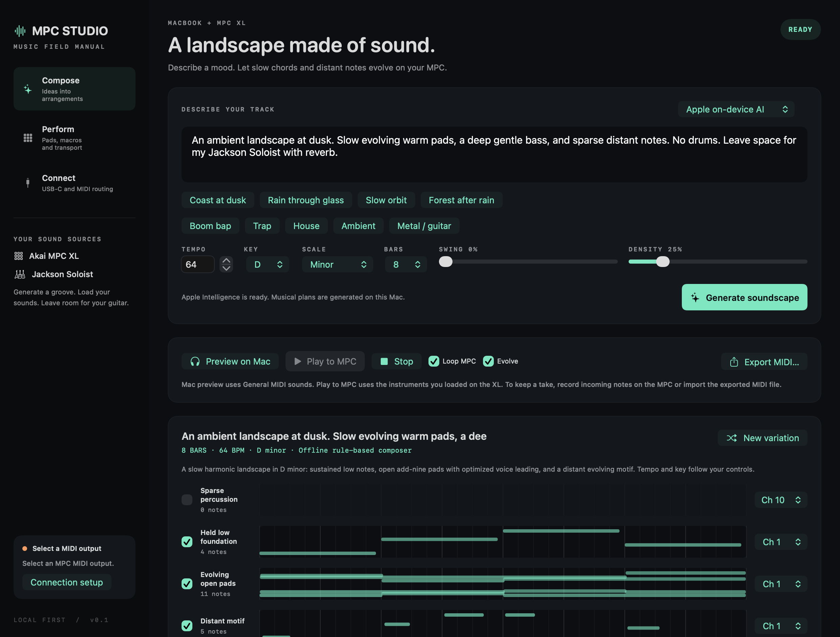Click the Swing slider handle

(446, 262)
